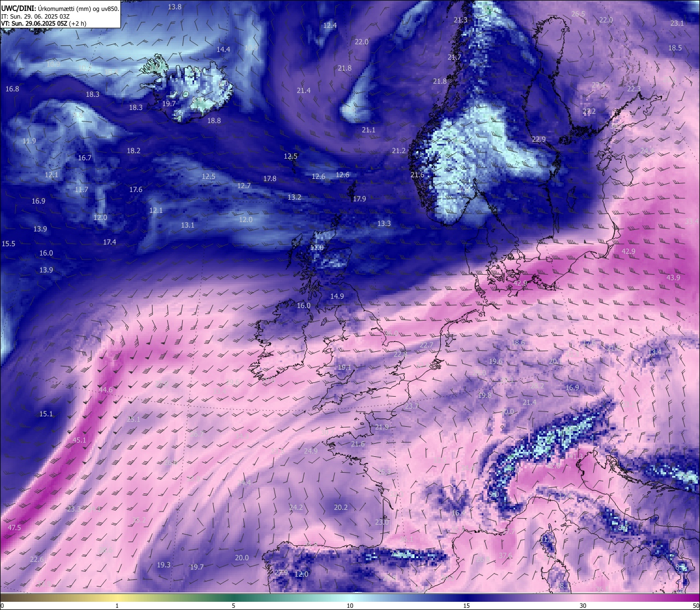Click the 18.2 map value
Image resolution: width=700 pixels, height=610 pixels.
pos(133,151)
